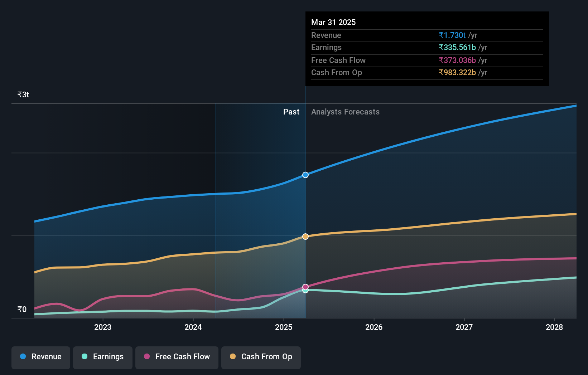Click the Earnings row label in tooltip

click(326, 47)
